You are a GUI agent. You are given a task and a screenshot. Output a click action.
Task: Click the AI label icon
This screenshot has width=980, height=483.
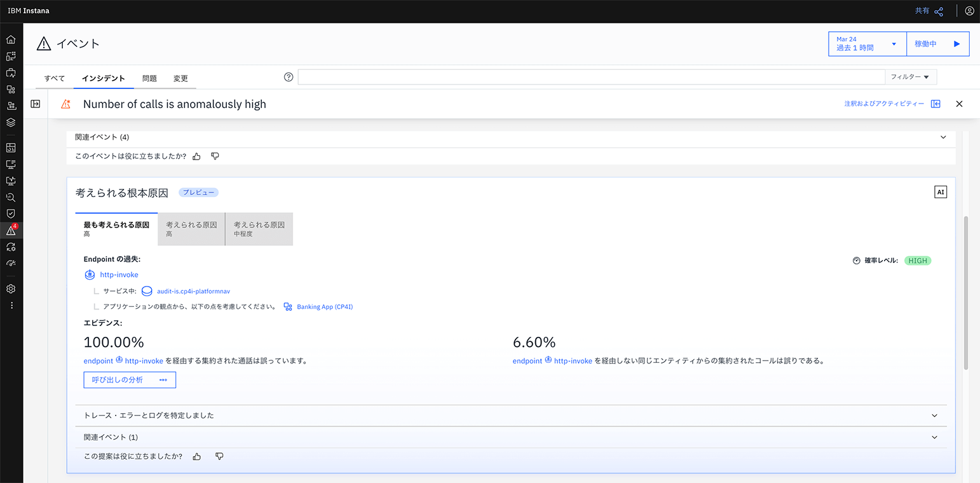[x=941, y=192]
